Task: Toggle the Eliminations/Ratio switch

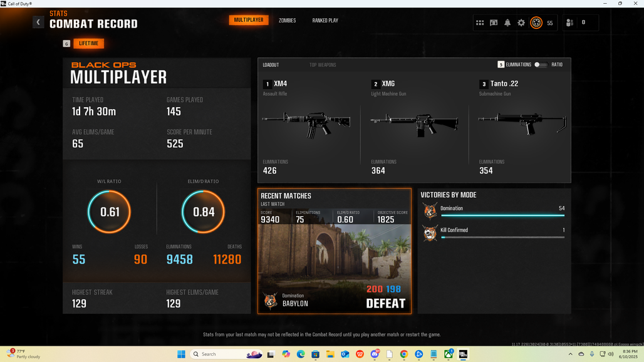Action: (x=541, y=65)
